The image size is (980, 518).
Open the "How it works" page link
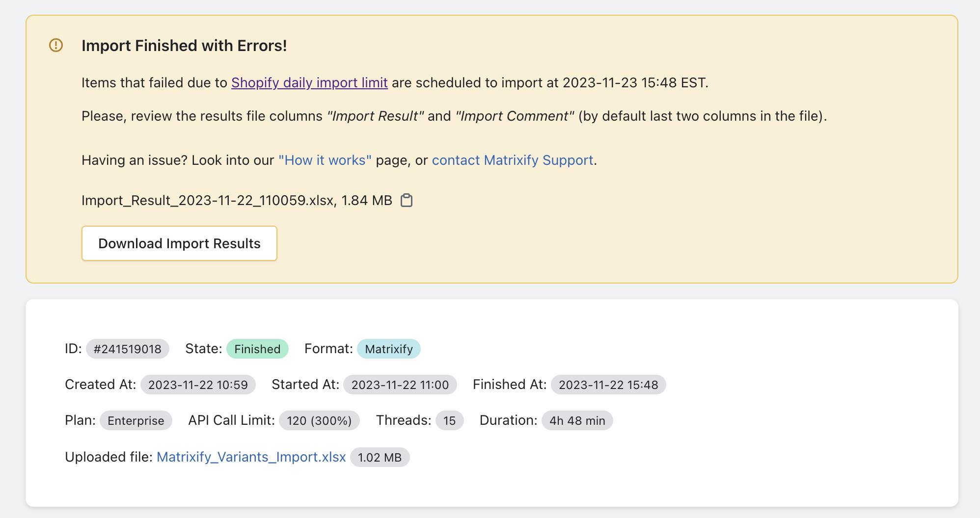tap(325, 160)
